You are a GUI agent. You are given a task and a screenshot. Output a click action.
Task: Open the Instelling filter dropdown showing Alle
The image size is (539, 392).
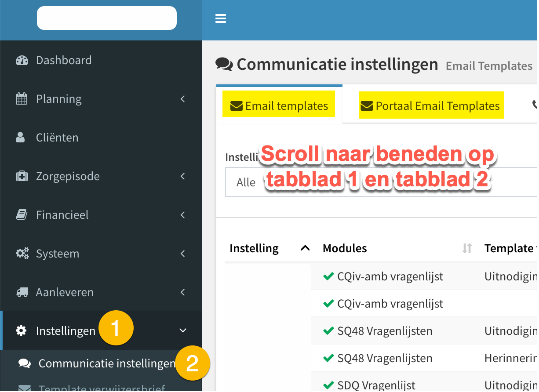coord(381,182)
